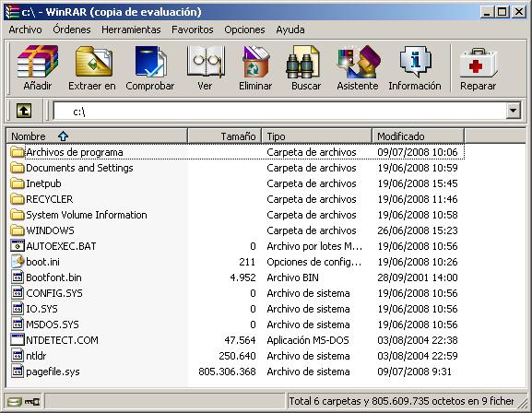Click the Eliminar recycle bin icon

[255, 62]
